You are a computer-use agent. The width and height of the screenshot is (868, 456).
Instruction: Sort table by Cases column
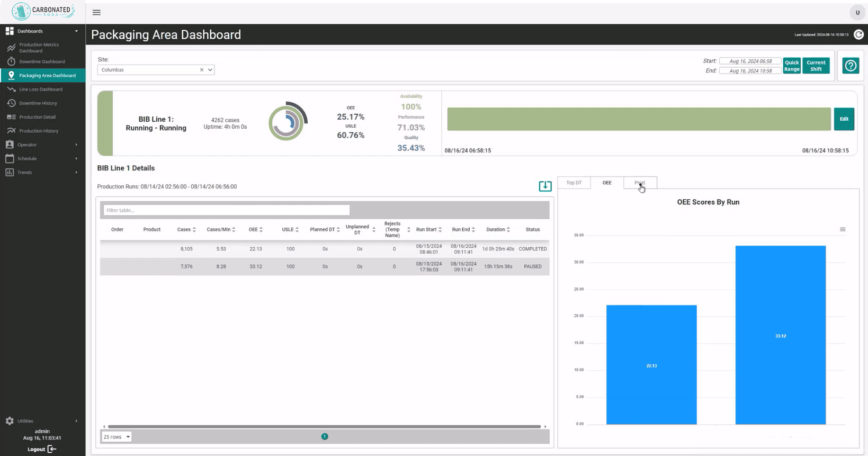(x=194, y=230)
